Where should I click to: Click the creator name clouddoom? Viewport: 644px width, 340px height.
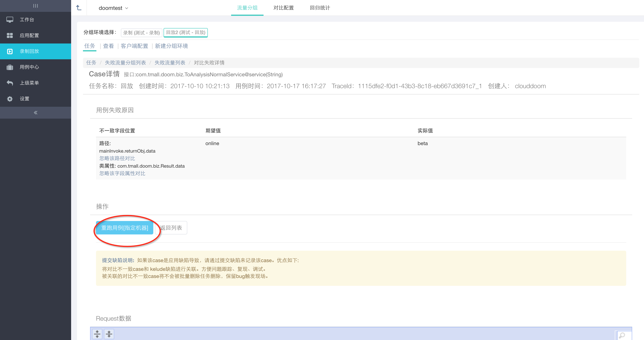coord(530,86)
